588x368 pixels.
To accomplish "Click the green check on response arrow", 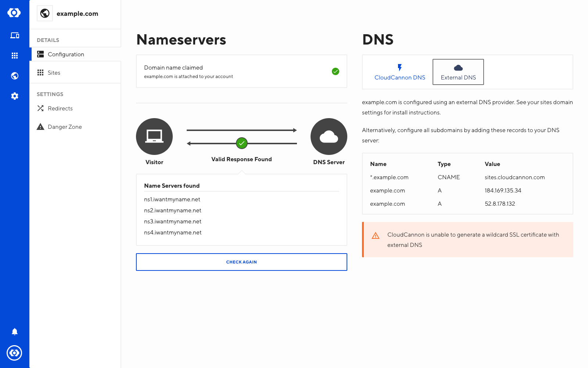I will [242, 143].
